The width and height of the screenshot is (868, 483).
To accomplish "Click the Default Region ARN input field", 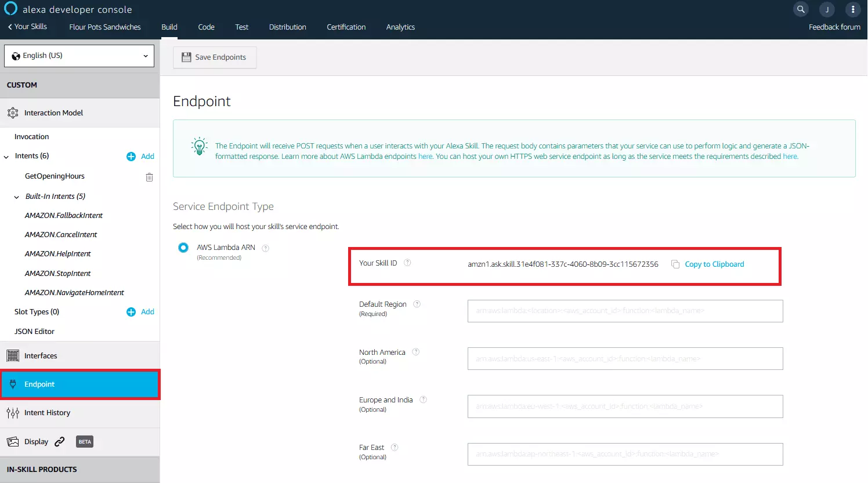I will [625, 311].
